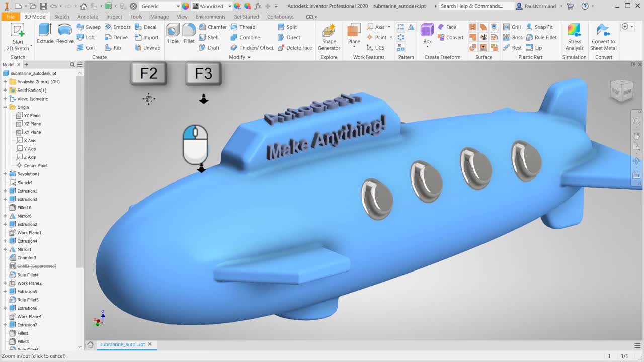Select the Fillet tool
This screenshot has width=644, height=362.
pos(189,34)
